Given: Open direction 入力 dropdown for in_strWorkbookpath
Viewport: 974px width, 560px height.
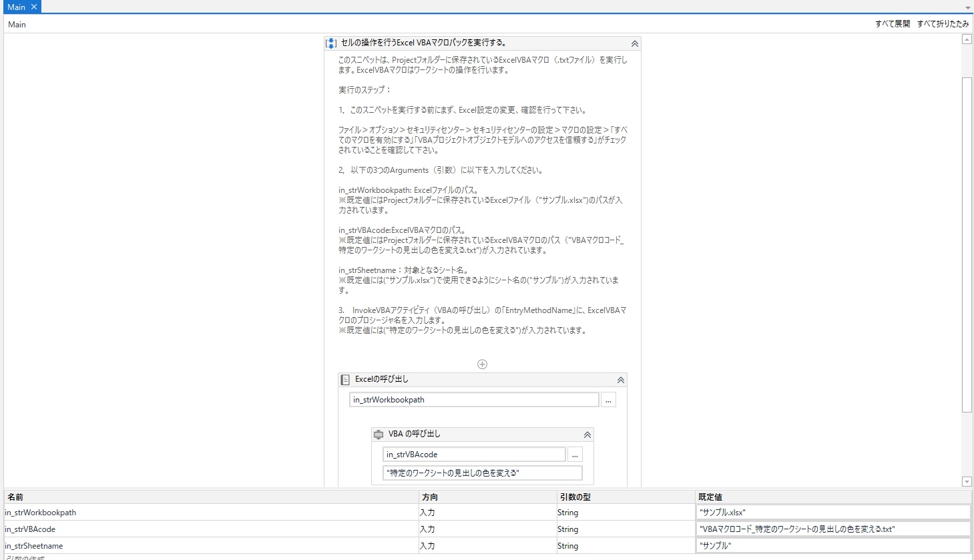Looking at the screenshot, I should [487, 513].
